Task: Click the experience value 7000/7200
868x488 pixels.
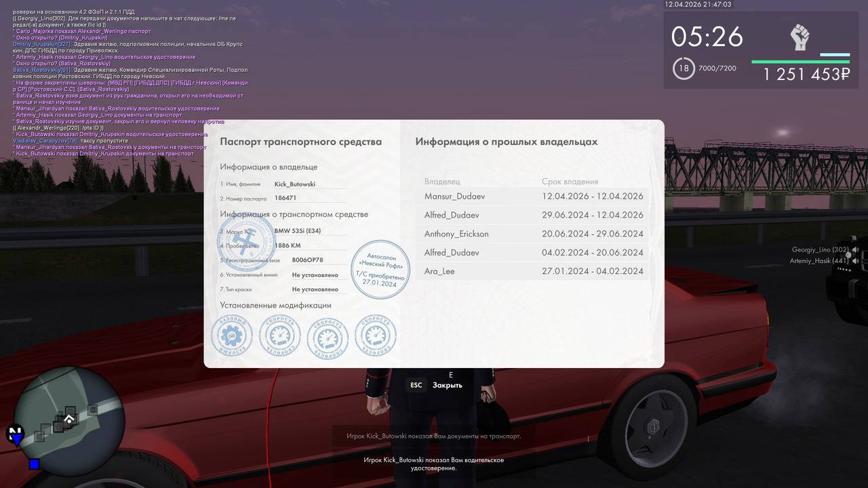Action: pyautogui.click(x=718, y=69)
